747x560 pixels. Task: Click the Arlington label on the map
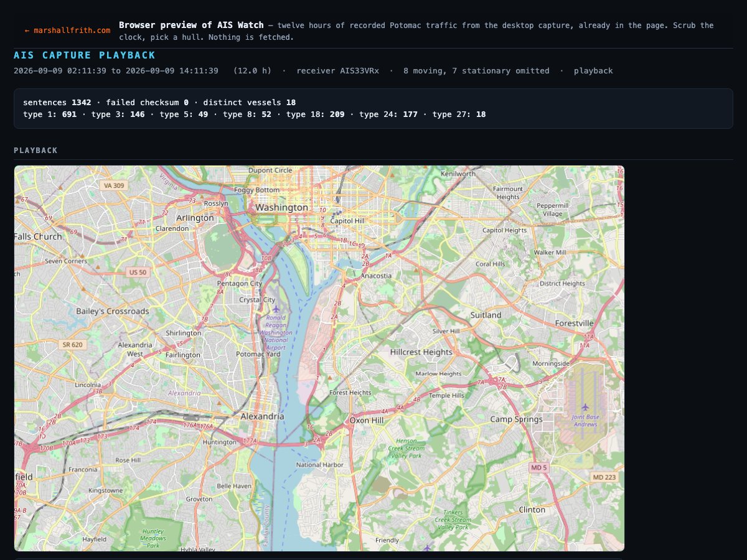pyautogui.click(x=195, y=218)
